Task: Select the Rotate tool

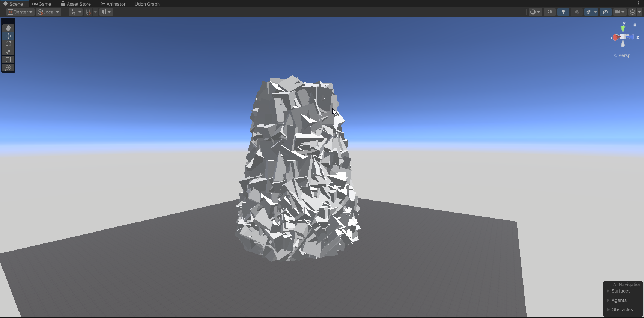Action: 8,44
